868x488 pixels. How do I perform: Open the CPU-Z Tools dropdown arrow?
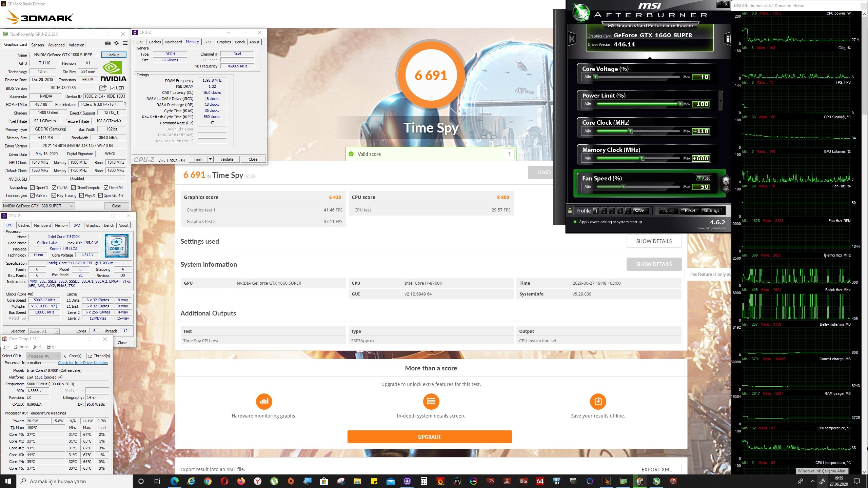pos(210,159)
